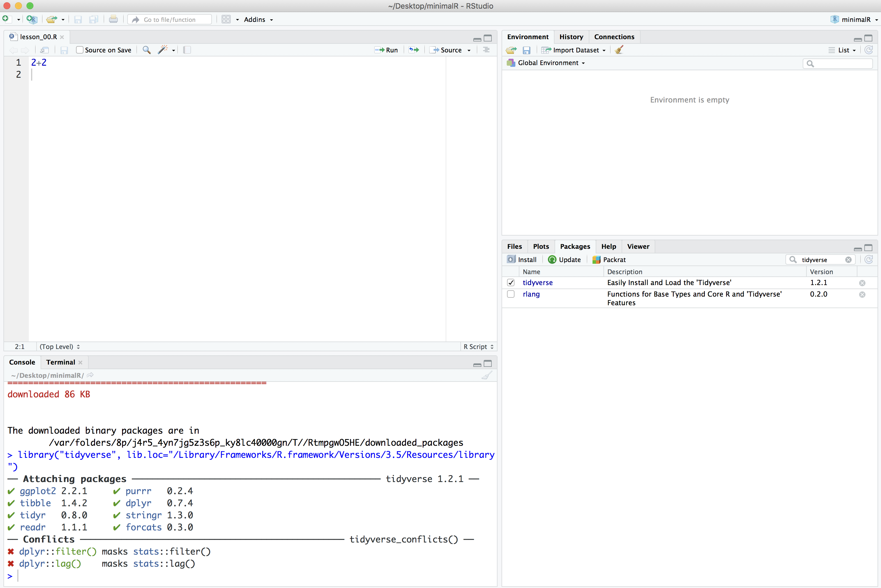Image resolution: width=881 pixels, height=588 pixels.
Task: Switch to the History tab
Action: point(571,37)
